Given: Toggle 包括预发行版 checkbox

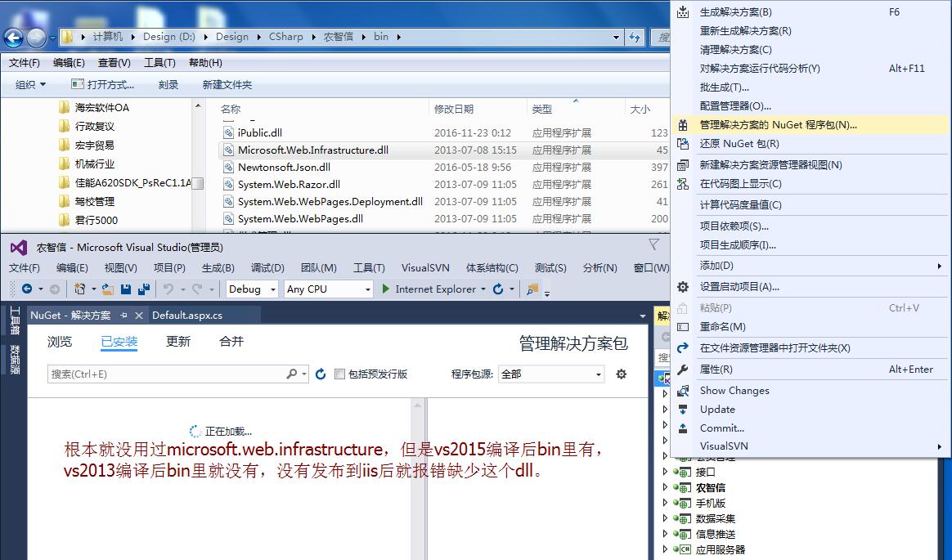Looking at the screenshot, I should point(340,374).
